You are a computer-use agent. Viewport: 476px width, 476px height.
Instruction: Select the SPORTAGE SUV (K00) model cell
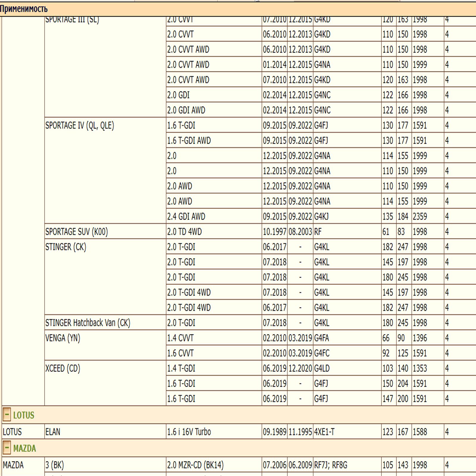(x=76, y=231)
